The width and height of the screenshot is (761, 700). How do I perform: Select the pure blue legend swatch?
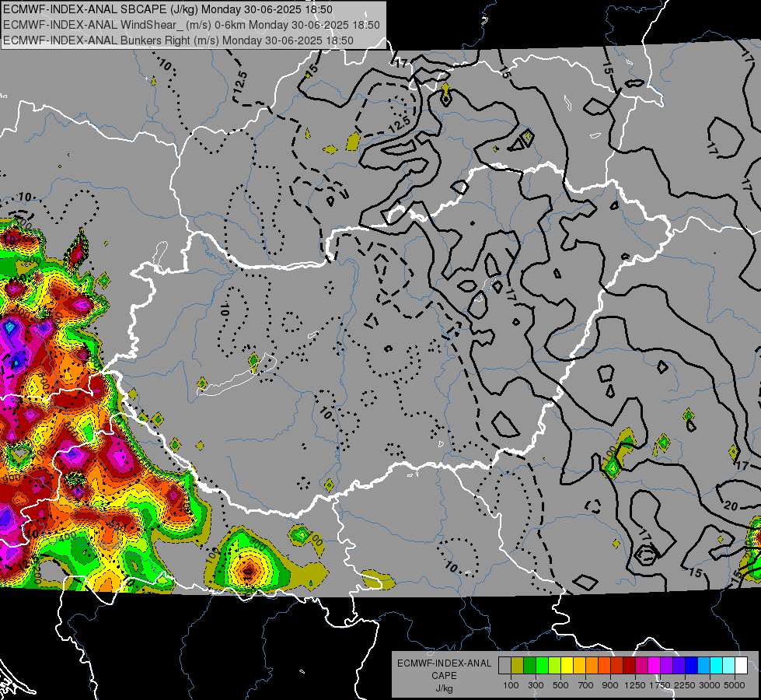pyautogui.click(x=692, y=666)
